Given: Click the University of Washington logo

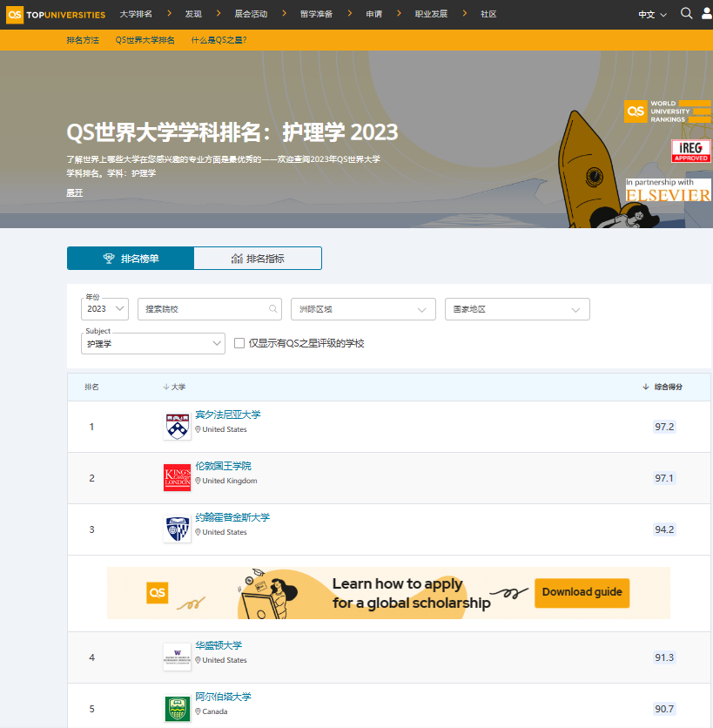Looking at the screenshot, I should 177,657.
